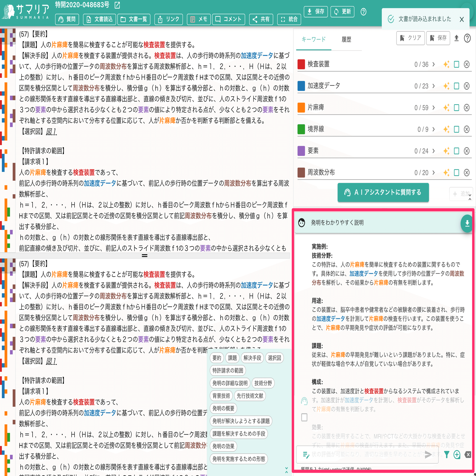Viewport: 476px width, 476px height.
Task: Download the AI explanation response
Action: pyautogui.click(x=467, y=223)
